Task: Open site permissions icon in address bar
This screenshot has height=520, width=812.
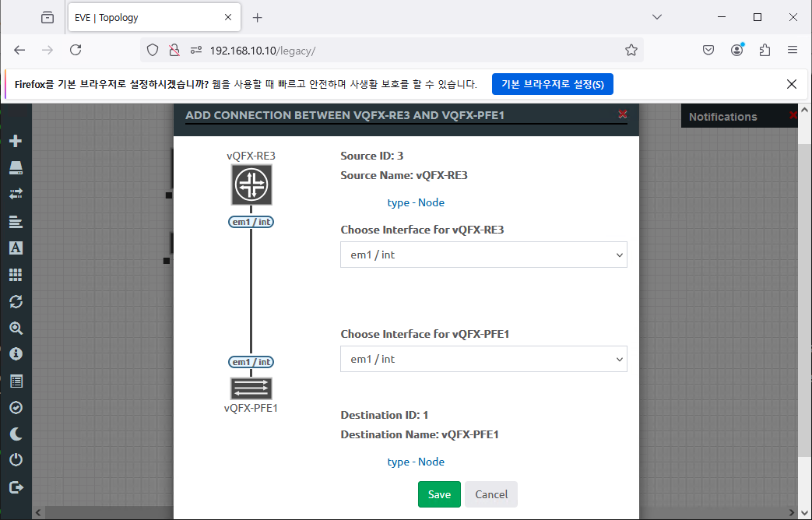Action: click(196, 51)
